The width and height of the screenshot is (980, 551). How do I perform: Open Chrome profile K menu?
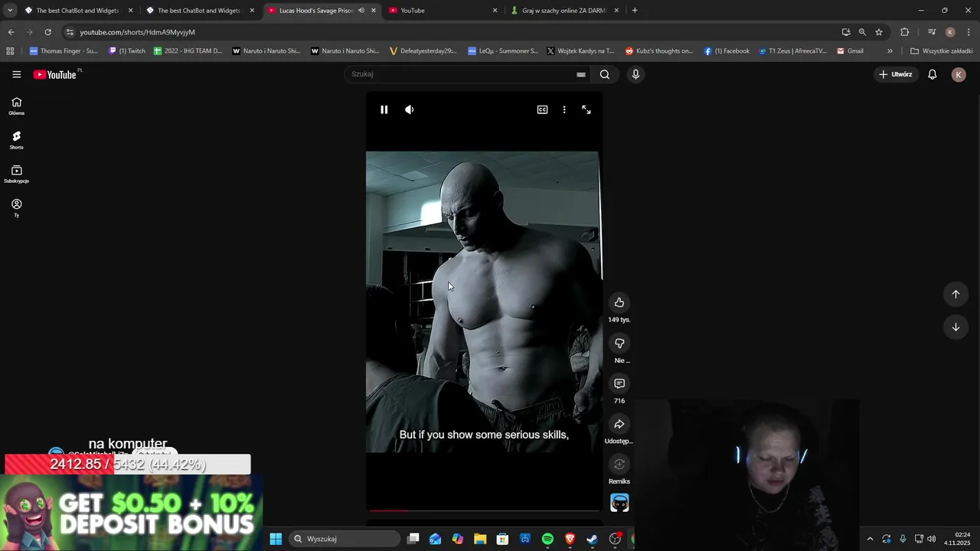tap(950, 32)
